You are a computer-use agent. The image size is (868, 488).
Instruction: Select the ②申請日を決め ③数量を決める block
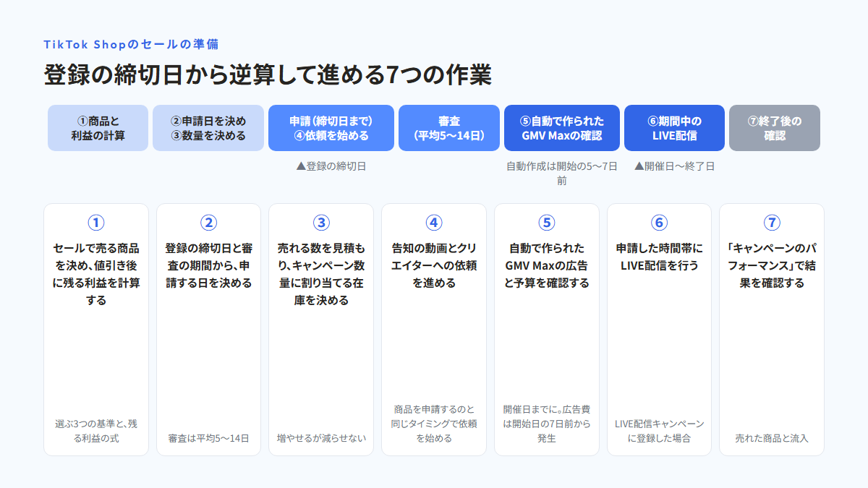pyautogui.click(x=208, y=128)
